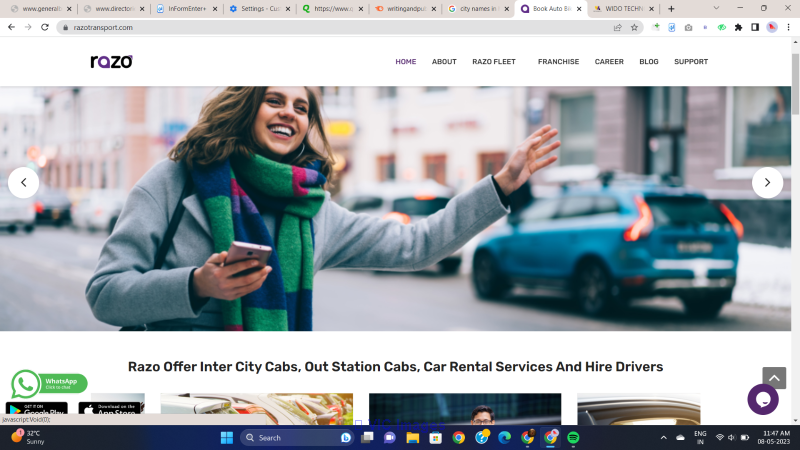800x450 pixels.
Task: Click the browser back arrow
Action: [11, 27]
